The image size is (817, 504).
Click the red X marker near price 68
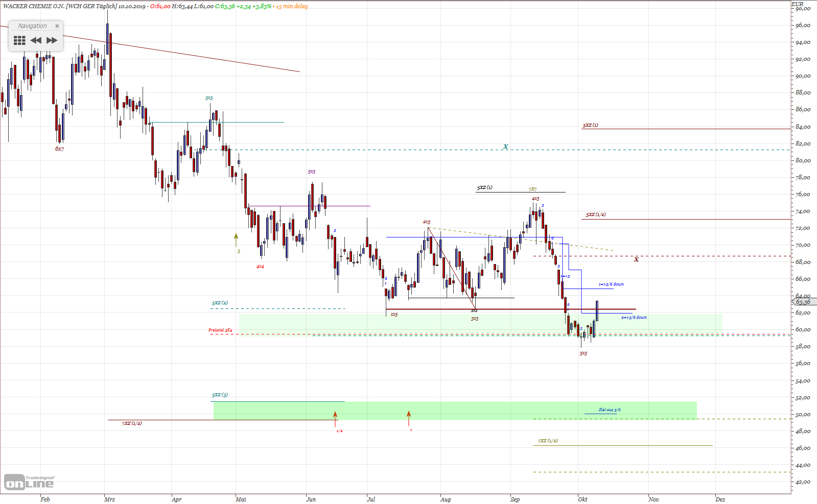click(x=636, y=259)
